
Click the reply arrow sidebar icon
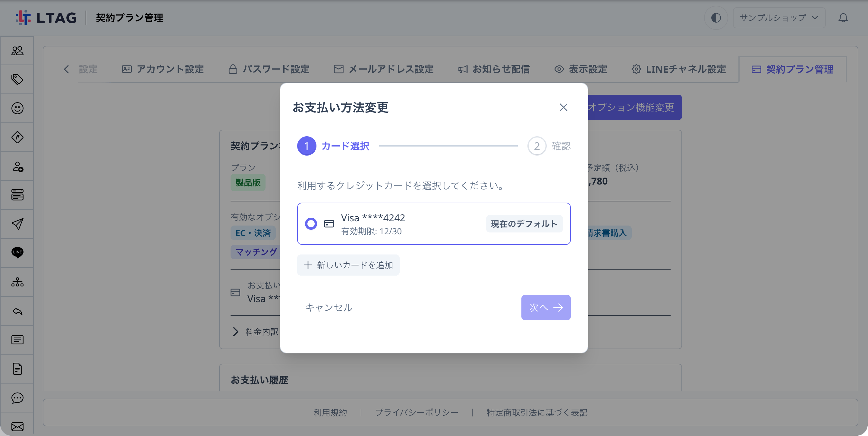[x=17, y=311]
